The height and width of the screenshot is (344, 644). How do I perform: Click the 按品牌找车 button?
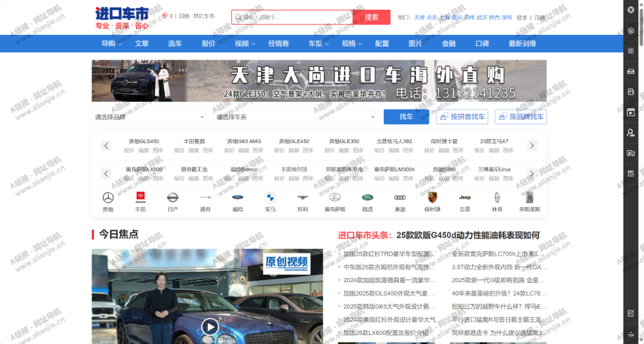click(521, 117)
